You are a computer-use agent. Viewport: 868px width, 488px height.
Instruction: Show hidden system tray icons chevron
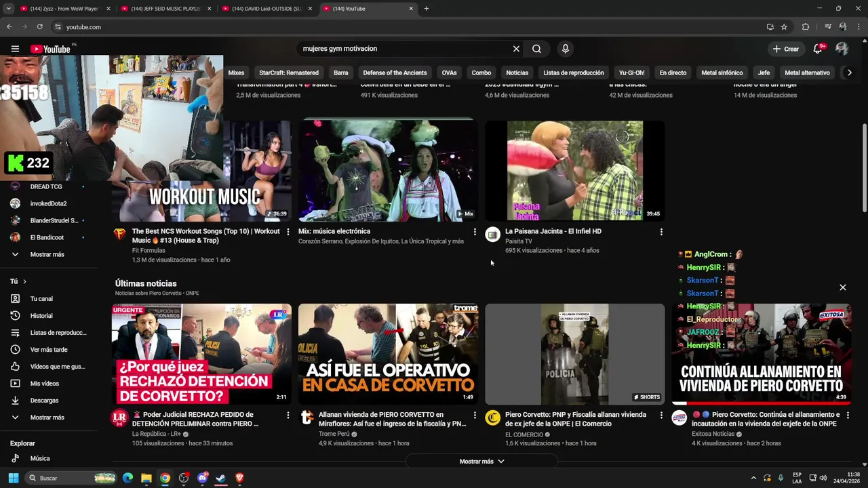tap(753, 478)
